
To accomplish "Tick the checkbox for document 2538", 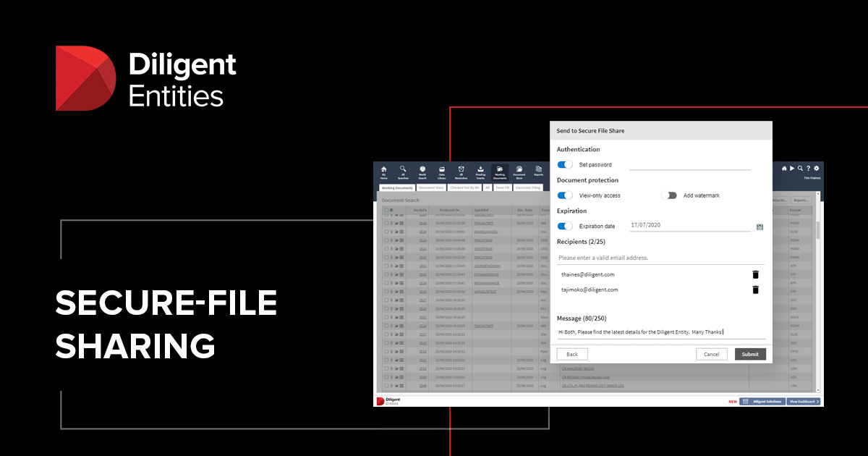I will tap(386, 223).
